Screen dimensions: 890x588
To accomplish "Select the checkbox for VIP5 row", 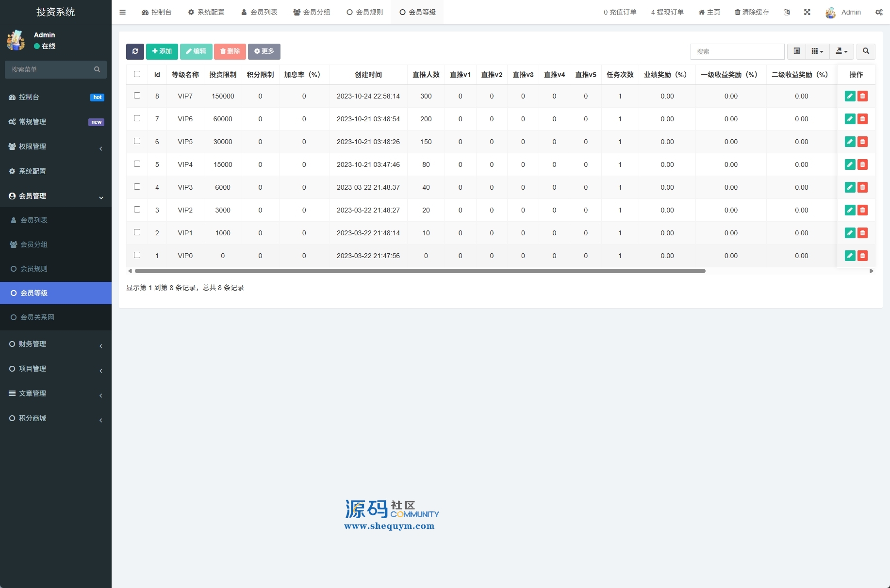I will (137, 141).
